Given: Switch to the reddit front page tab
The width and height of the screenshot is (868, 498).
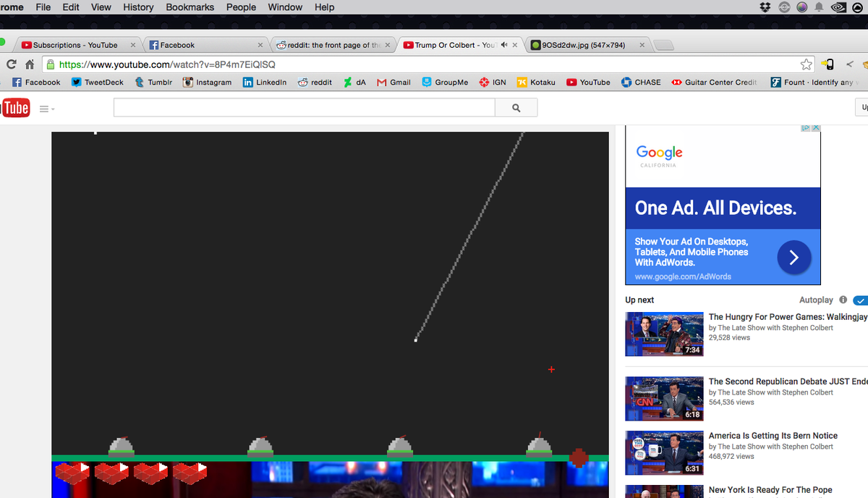Looking at the screenshot, I should pyautogui.click(x=333, y=45).
